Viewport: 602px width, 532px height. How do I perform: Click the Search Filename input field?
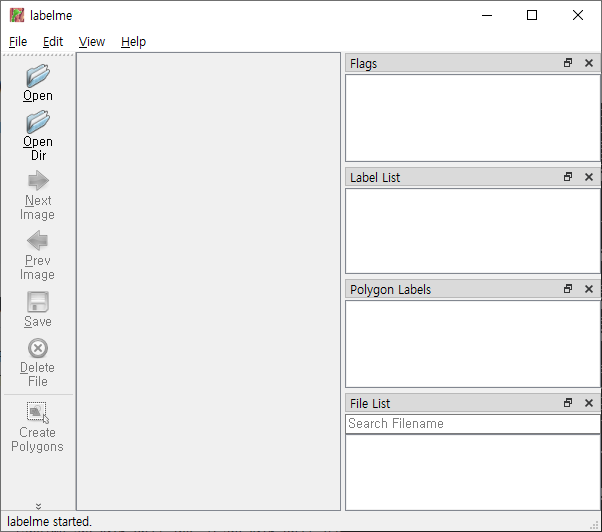(473, 424)
